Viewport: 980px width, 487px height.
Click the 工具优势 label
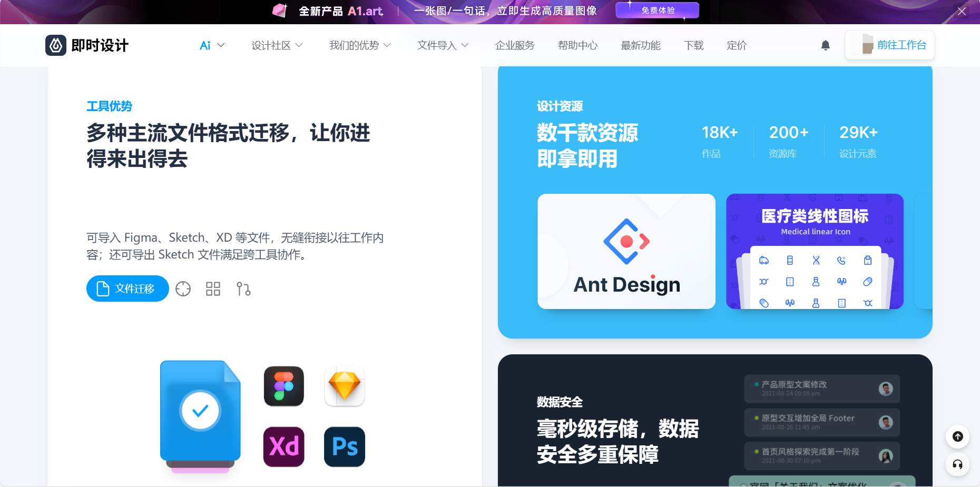[109, 106]
